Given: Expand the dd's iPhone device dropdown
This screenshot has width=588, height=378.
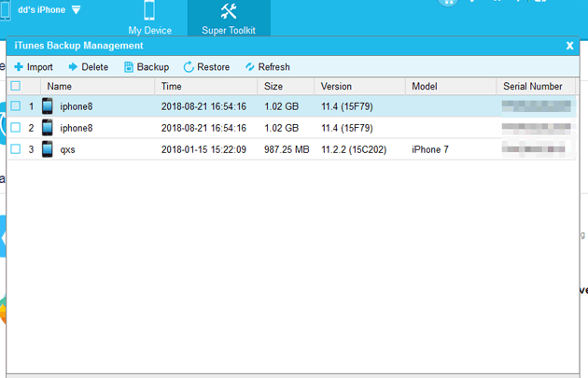Looking at the screenshot, I should (76, 10).
